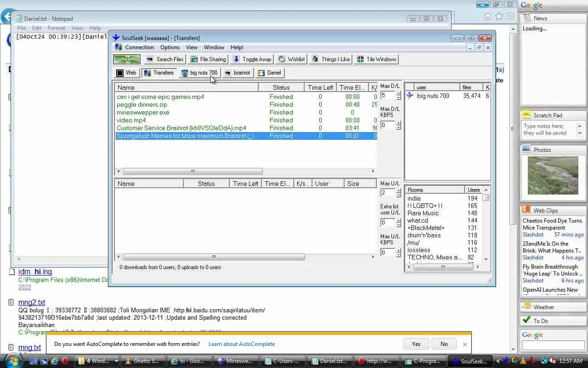This screenshot has width=588, height=368.
Task: Click the uploads list horizontal scrollbar
Action: coord(214,257)
